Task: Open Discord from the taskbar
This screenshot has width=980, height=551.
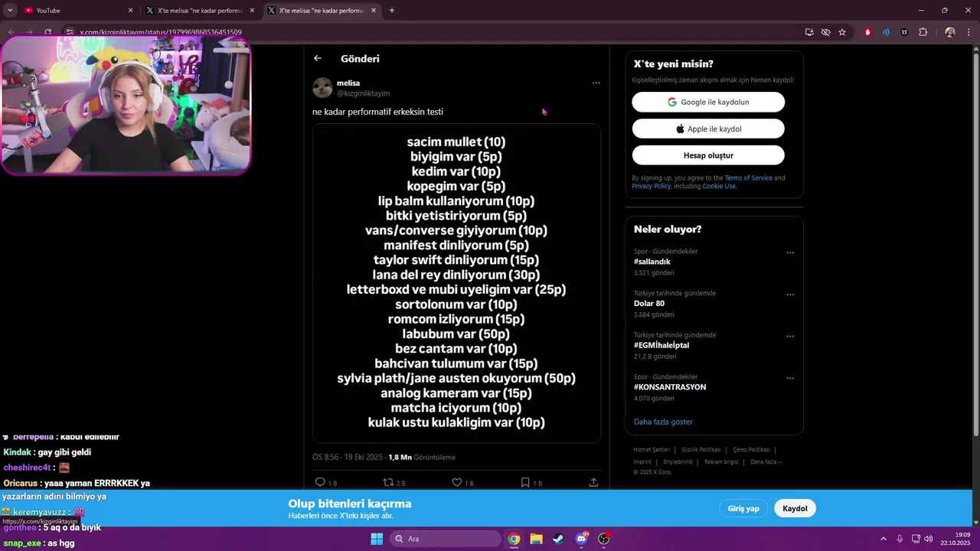Action: (581, 539)
